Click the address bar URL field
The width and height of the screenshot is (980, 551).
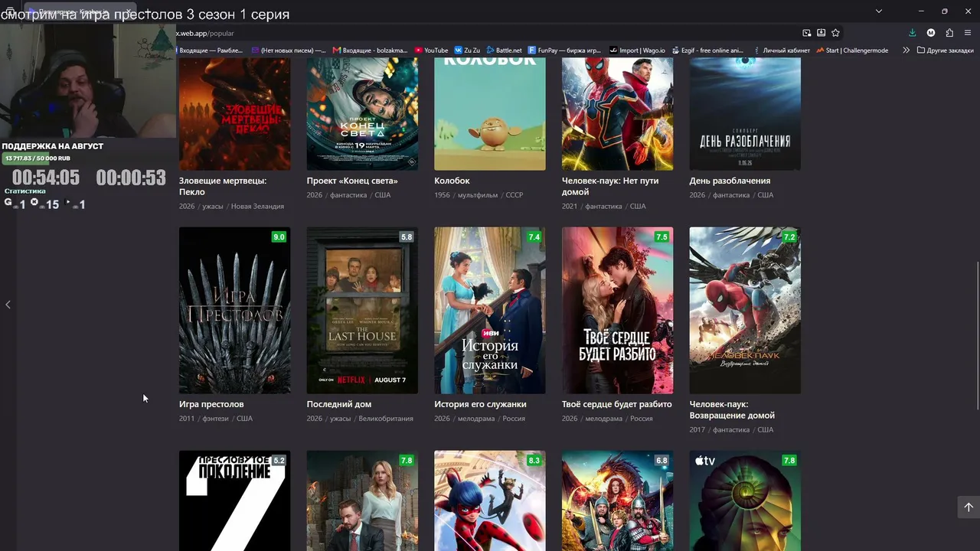485,33
